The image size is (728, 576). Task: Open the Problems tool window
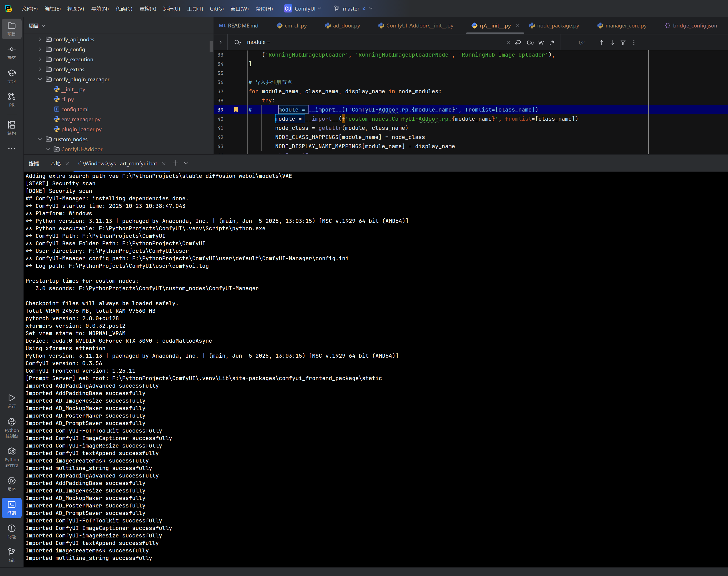click(x=11, y=531)
